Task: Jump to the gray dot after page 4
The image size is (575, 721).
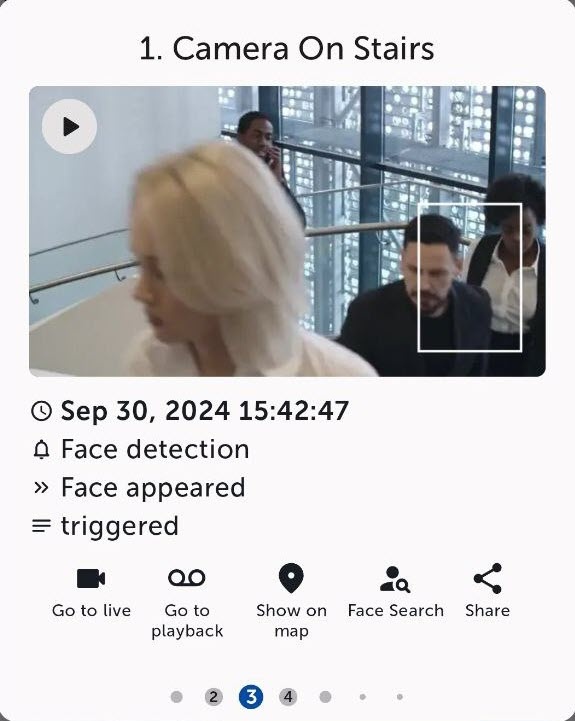Action: (325, 697)
